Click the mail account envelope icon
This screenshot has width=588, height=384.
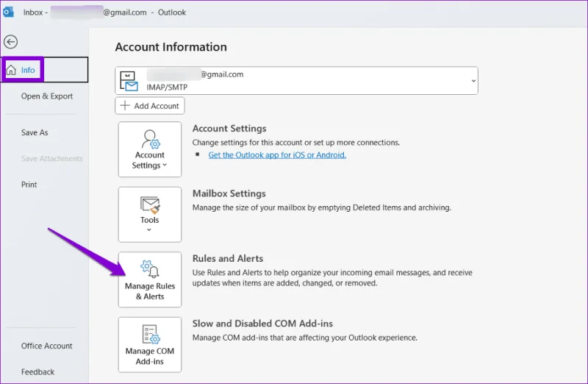pos(129,81)
